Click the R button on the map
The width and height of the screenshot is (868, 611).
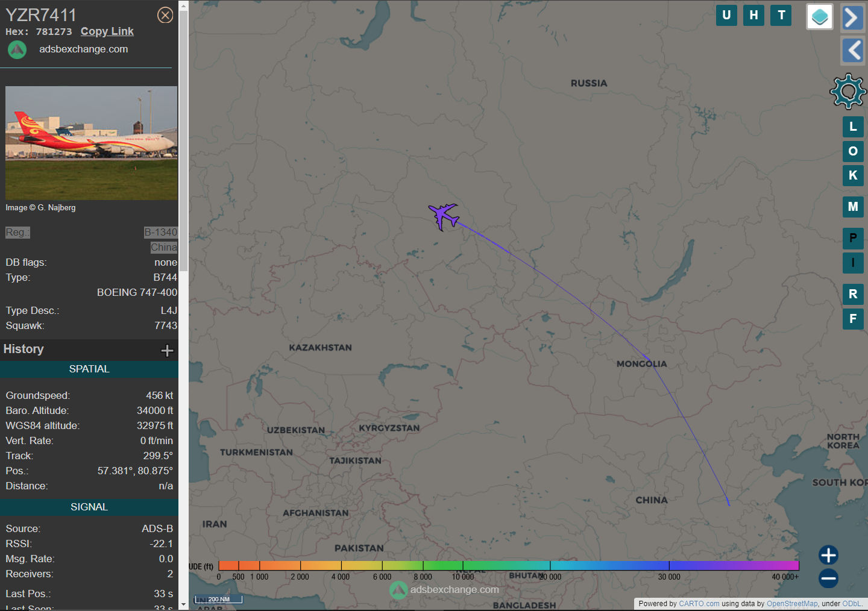pyautogui.click(x=853, y=294)
